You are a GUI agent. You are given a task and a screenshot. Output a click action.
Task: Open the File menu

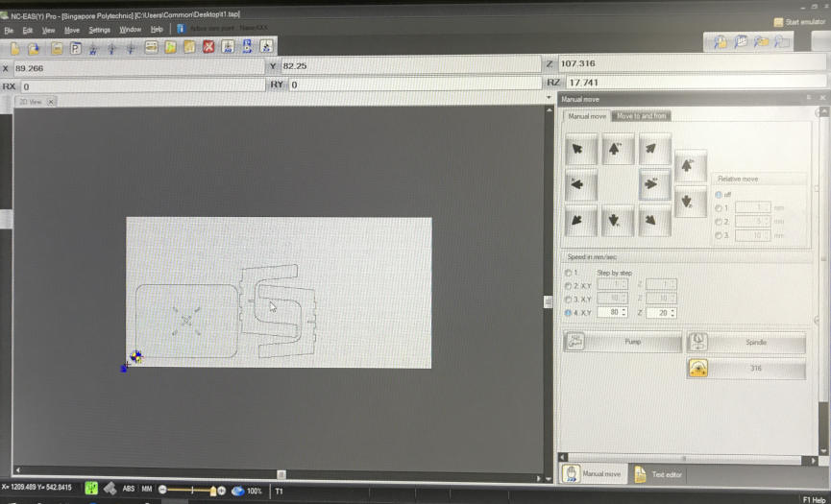[9, 31]
